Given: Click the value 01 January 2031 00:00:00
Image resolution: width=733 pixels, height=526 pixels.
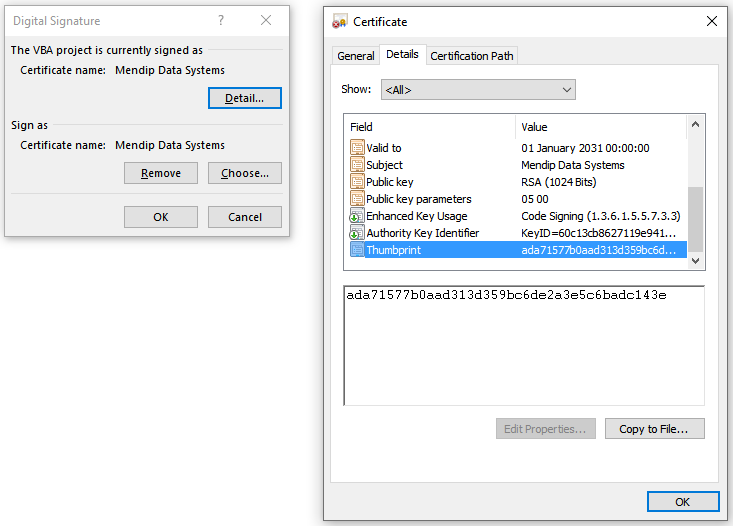Looking at the screenshot, I should click(x=585, y=148).
